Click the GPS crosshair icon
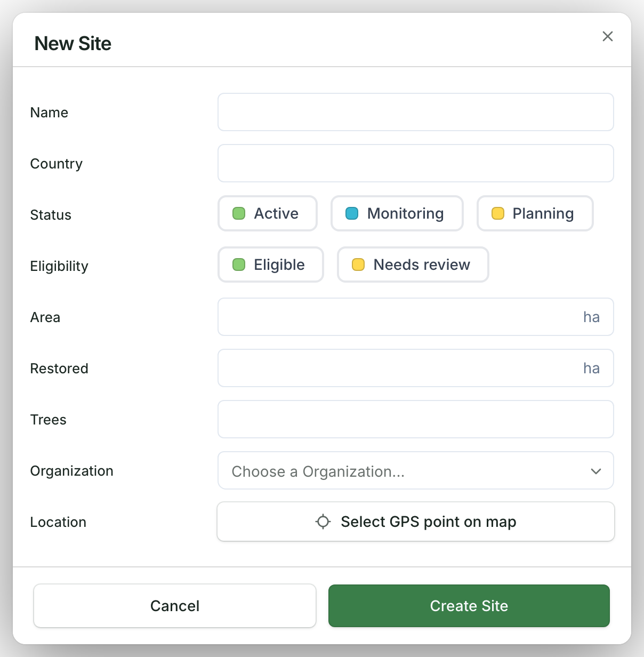The image size is (644, 657). [323, 522]
